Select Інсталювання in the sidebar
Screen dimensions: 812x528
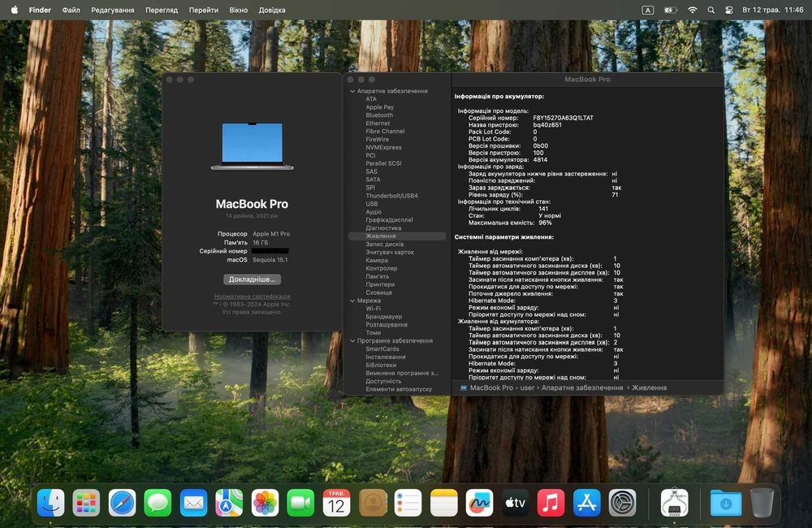point(385,357)
